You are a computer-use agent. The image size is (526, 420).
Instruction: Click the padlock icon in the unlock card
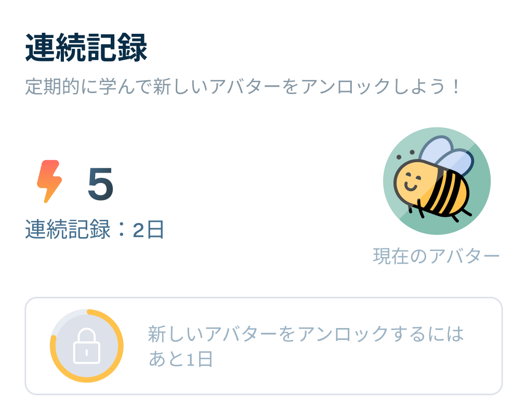click(86, 346)
